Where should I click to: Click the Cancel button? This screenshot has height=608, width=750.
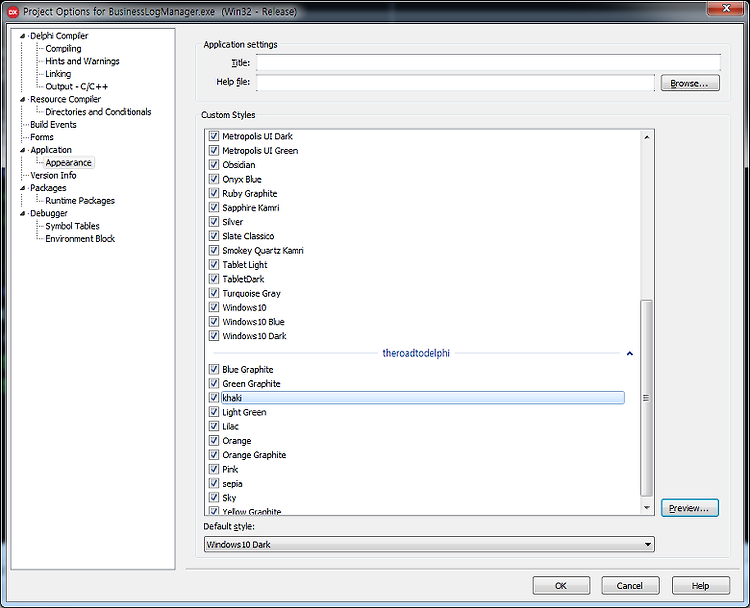630,586
